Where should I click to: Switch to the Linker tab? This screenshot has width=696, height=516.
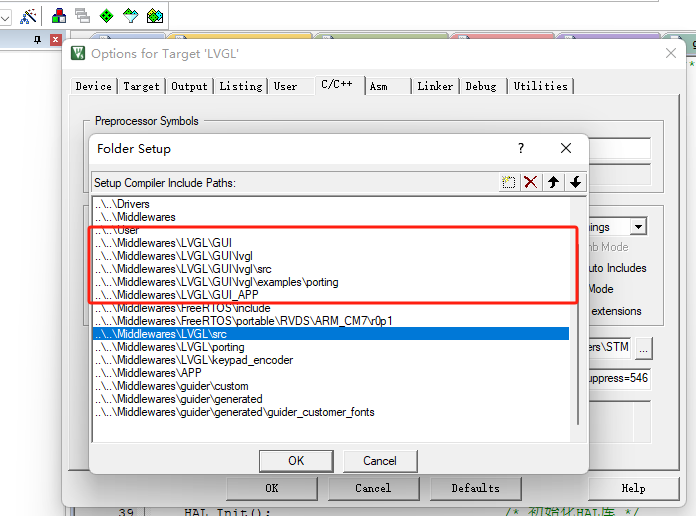tap(435, 86)
